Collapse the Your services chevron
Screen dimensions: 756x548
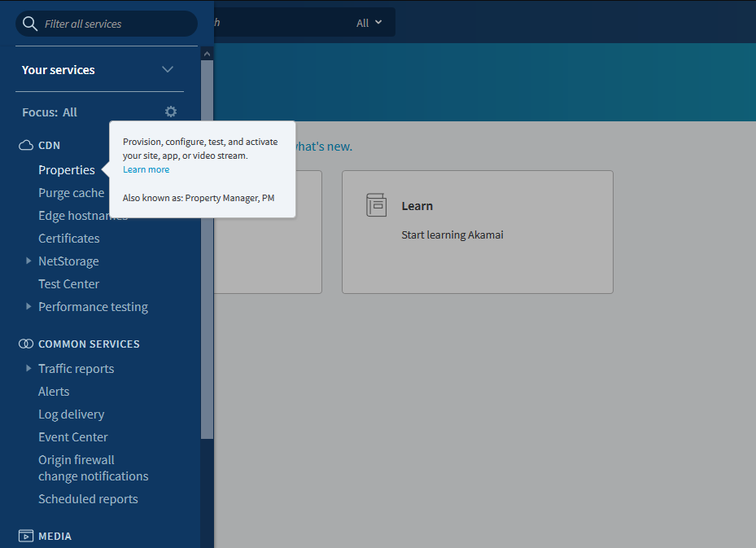pyautogui.click(x=168, y=70)
